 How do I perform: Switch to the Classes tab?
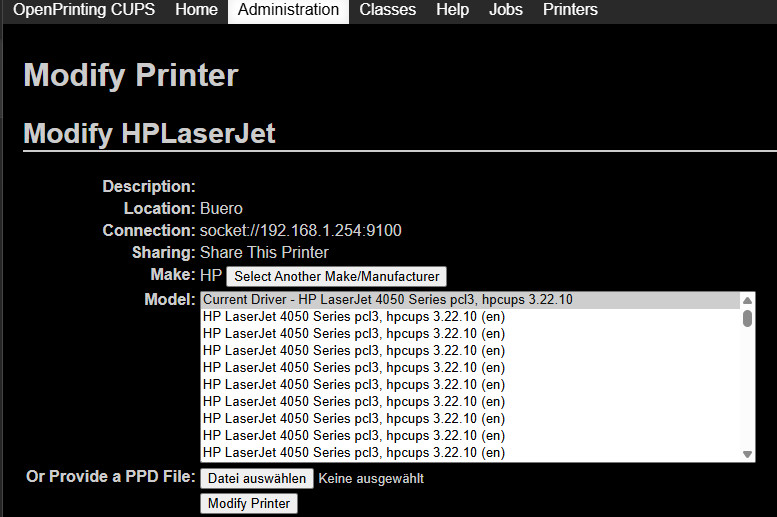click(387, 10)
